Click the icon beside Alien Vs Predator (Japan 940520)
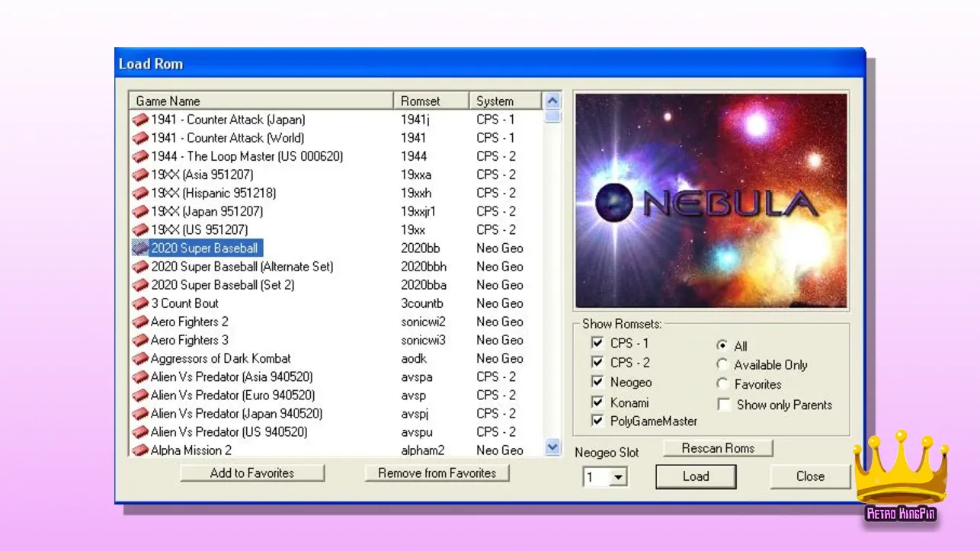 [140, 413]
